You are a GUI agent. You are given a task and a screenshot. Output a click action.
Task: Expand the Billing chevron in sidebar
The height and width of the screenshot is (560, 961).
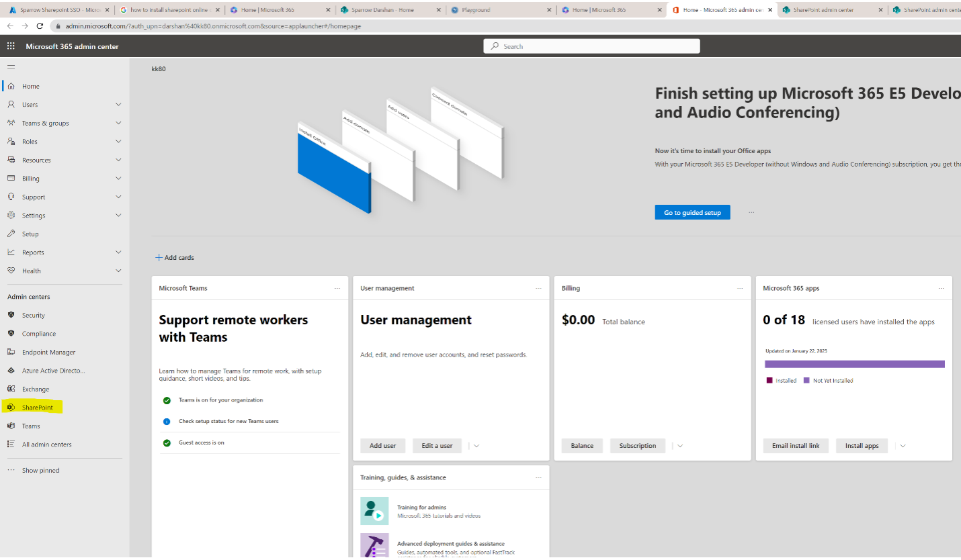118,179
